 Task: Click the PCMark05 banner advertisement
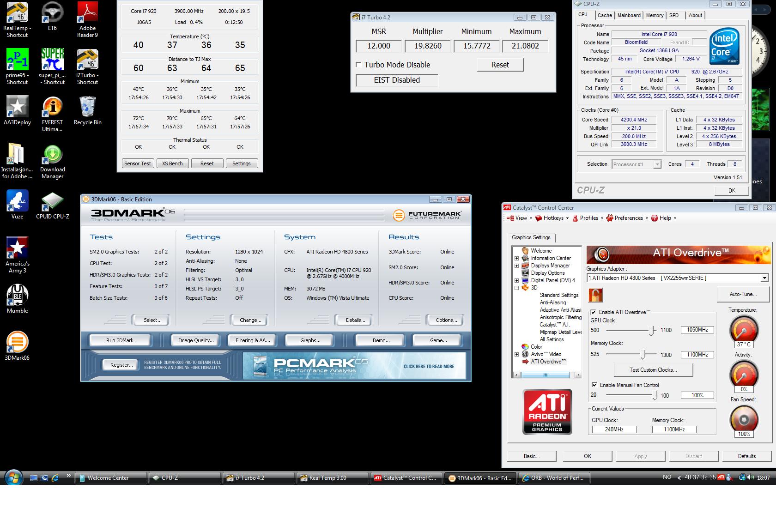tap(354, 366)
